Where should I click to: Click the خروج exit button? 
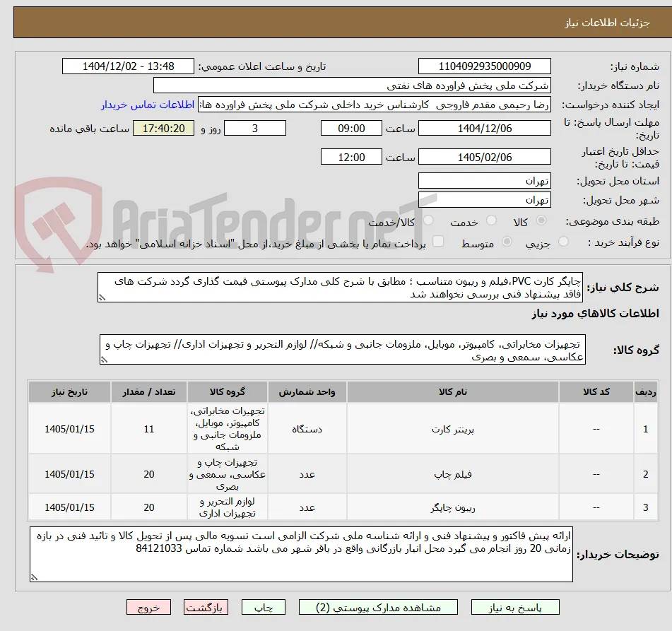[148, 608]
